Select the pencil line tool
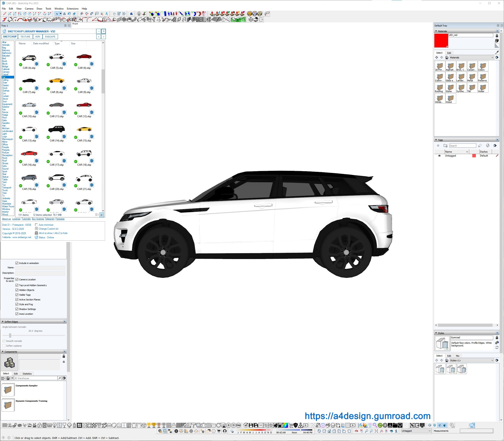Viewport: 504px width, 441px height. click(x=4, y=14)
